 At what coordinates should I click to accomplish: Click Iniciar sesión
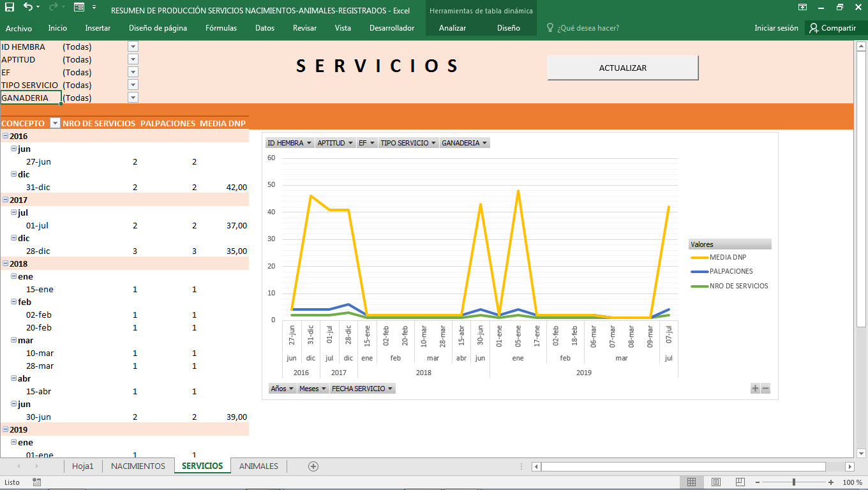click(x=776, y=28)
